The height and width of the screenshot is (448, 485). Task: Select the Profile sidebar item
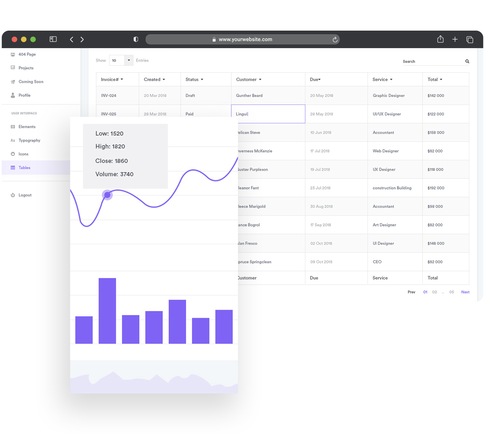(25, 95)
